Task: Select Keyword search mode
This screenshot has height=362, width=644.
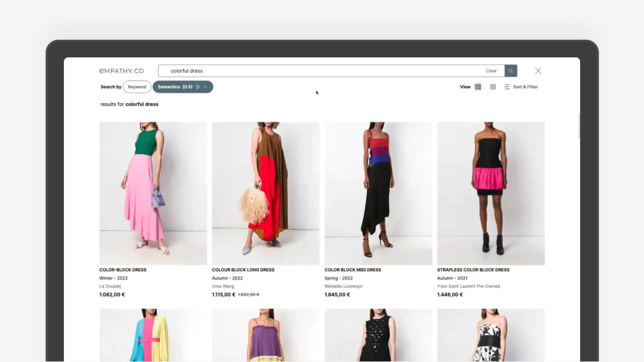Action: pyautogui.click(x=137, y=87)
